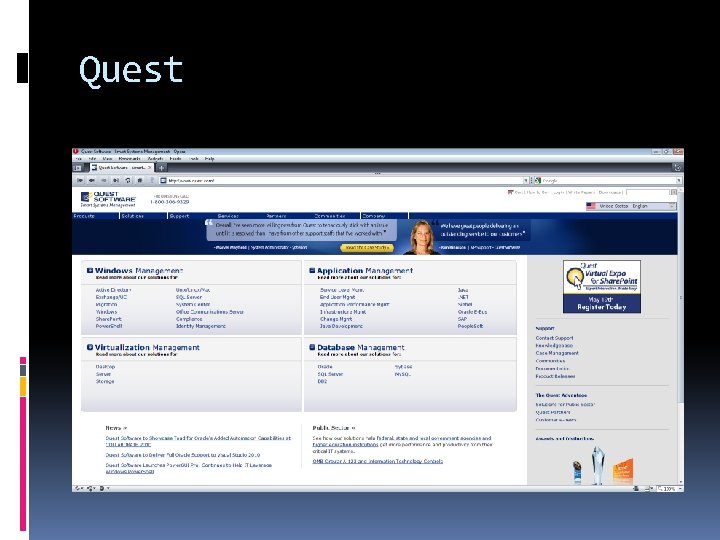Click the PeopleSoft link
720x540 pixels.
[x=470, y=326]
